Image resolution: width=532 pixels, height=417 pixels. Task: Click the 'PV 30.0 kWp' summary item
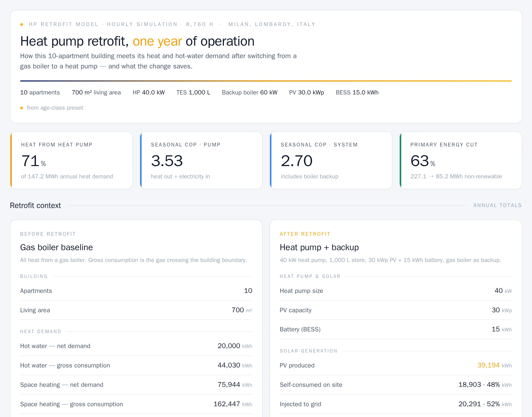pos(306,92)
